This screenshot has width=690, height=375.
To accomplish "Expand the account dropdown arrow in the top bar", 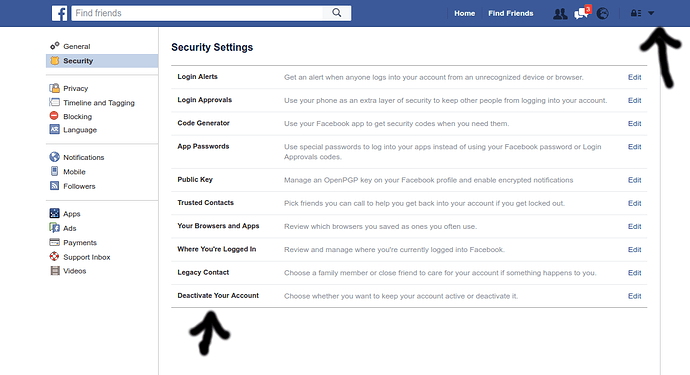I will point(651,13).
